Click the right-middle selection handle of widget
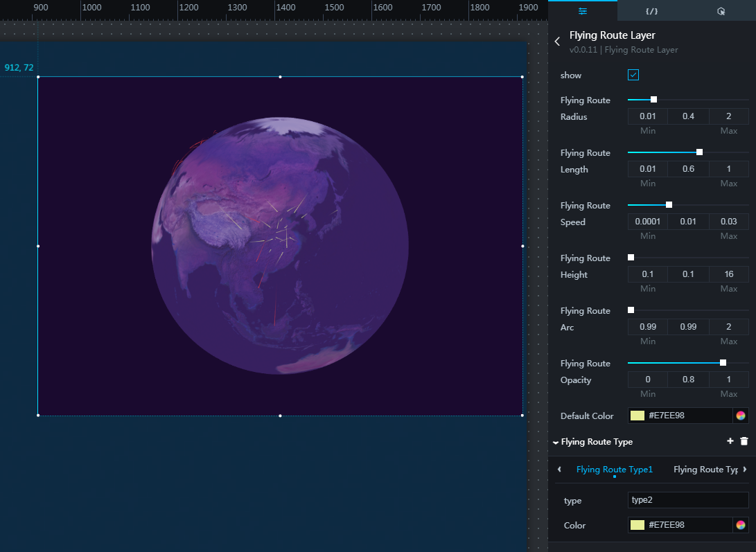 click(x=522, y=246)
